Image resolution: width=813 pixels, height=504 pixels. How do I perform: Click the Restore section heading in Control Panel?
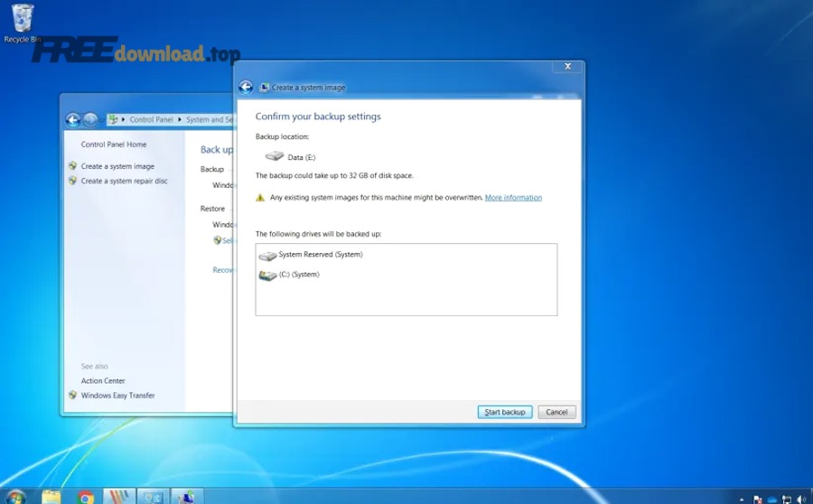pyautogui.click(x=212, y=209)
